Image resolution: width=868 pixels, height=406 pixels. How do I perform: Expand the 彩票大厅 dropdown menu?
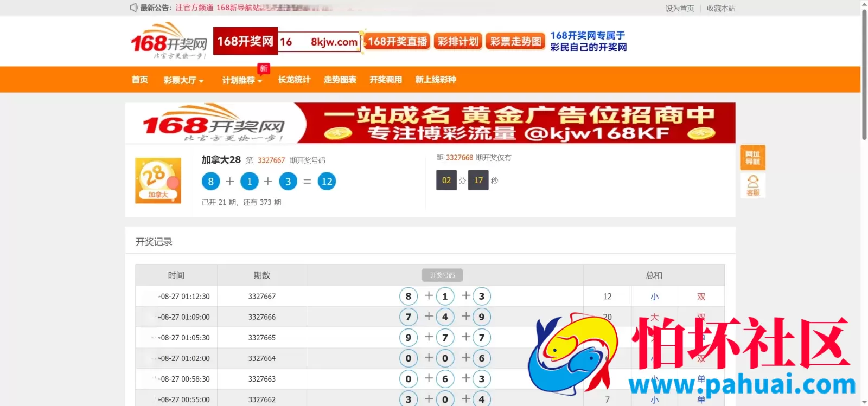pyautogui.click(x=183, y=80)
